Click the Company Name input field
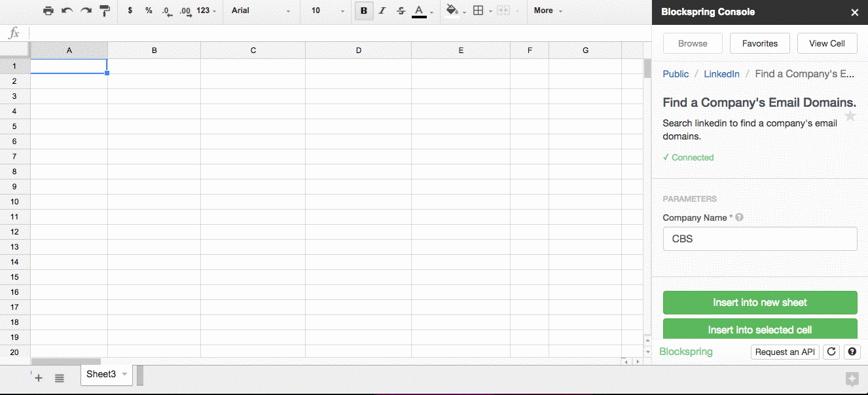Screen dimensions: 868x395 coord(760,238)
